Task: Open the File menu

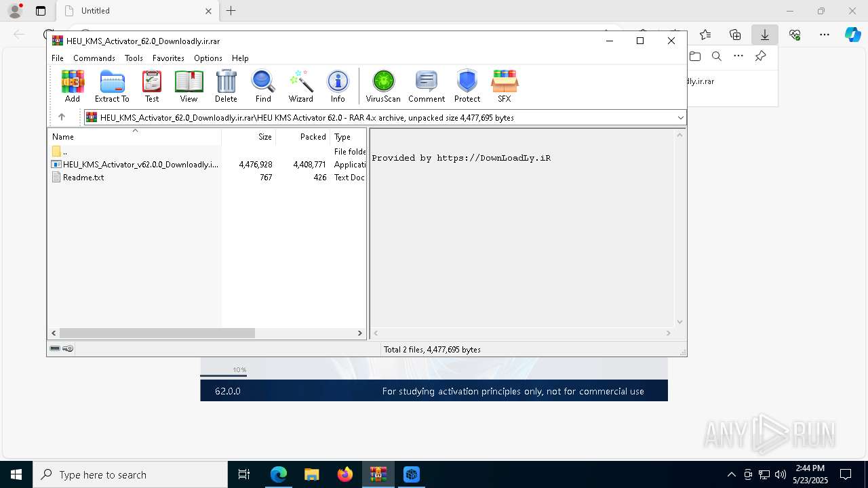Action: tap(58, 58)
